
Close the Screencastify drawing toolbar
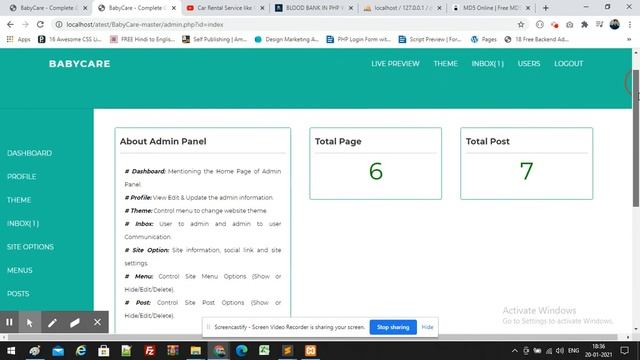point(97,322)
